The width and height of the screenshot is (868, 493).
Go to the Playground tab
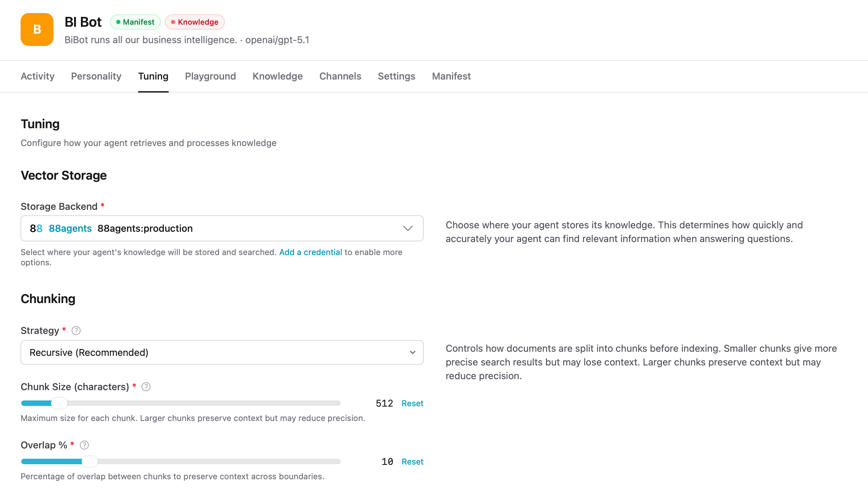point(210,76)
